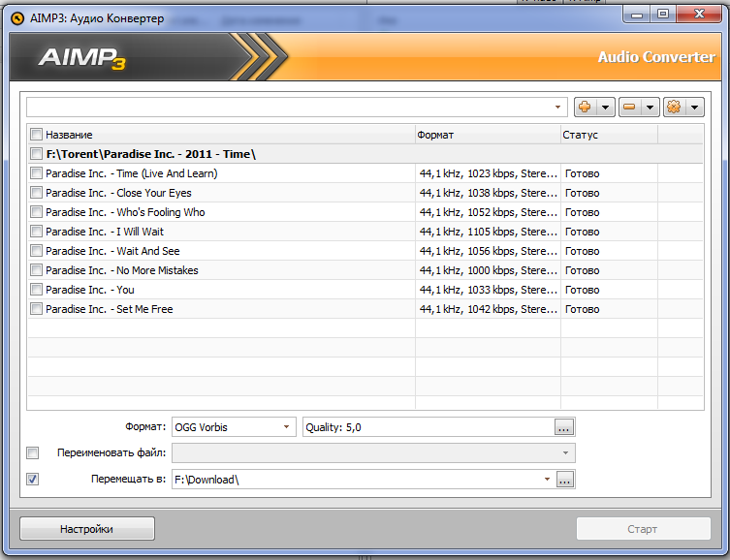The width and height of the screenshot is (730, 560).
Task: Sort by the Формат column header
Action: click(x=488, y=135)
